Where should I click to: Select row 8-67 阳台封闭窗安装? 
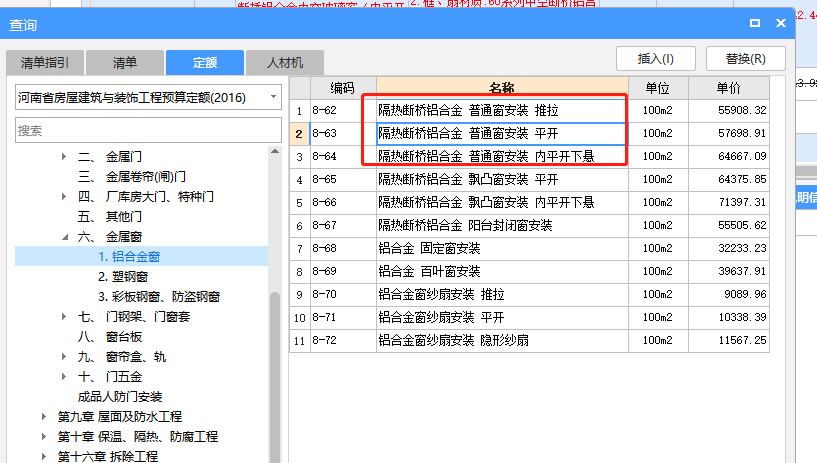pos(529,226)
